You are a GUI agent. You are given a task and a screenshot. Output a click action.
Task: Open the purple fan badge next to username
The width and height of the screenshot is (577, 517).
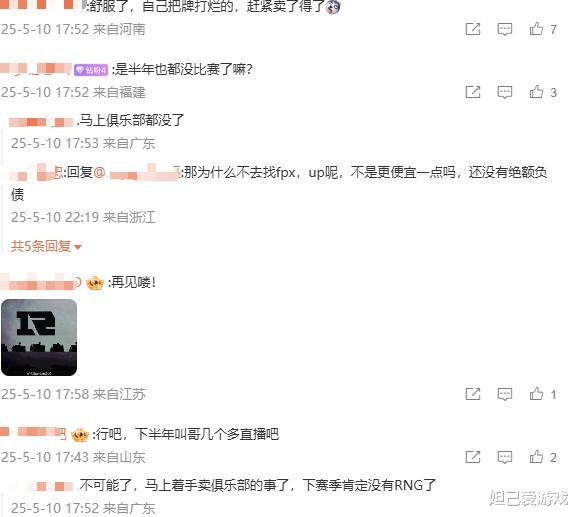(x=91, y=70)
